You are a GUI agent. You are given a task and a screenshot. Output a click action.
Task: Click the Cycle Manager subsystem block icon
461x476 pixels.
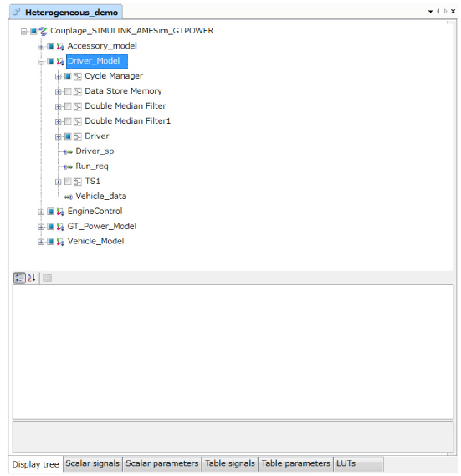tap(78, 76)
